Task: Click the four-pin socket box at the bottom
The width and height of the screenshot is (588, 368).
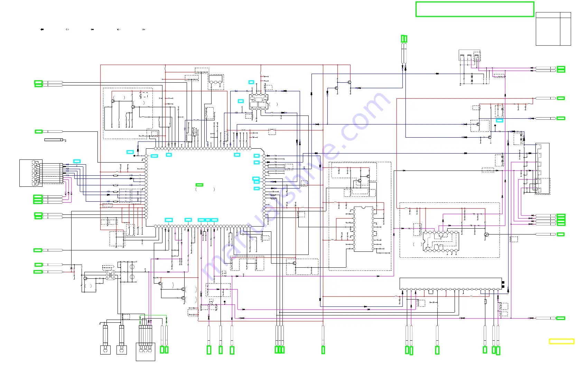Action: [x=146, y=352]
